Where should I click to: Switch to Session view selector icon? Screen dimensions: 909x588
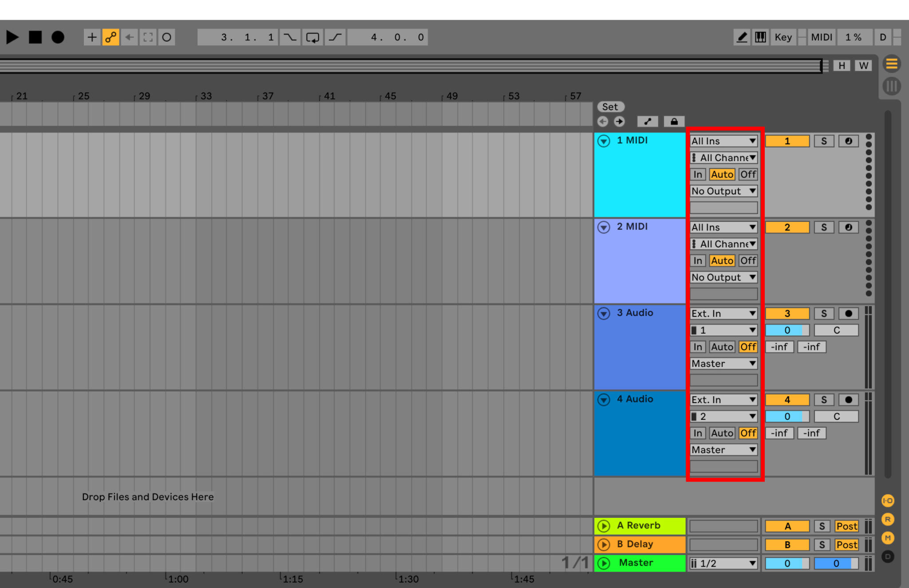[x=892, y=86]
